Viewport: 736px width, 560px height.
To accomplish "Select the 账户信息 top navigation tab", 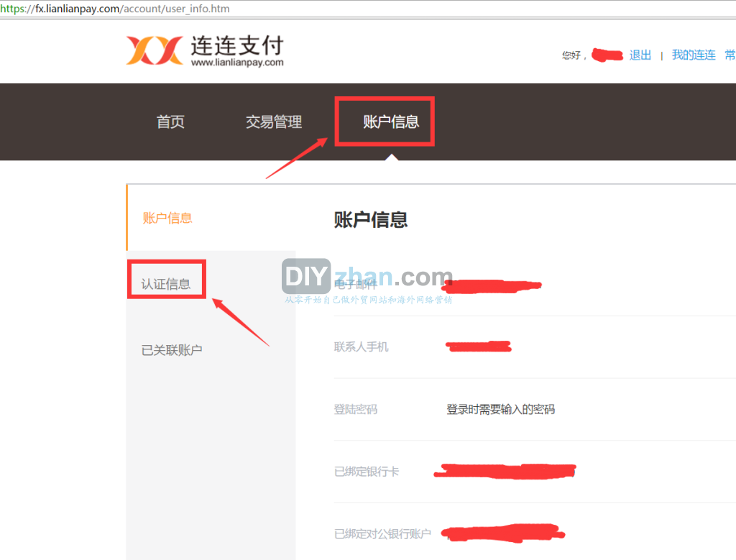I will coord(390,122).
